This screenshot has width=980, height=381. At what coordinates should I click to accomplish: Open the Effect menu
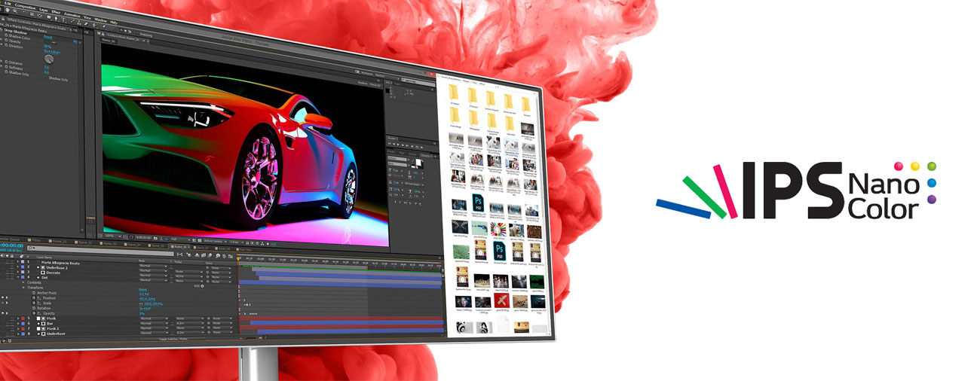(56, 12)
